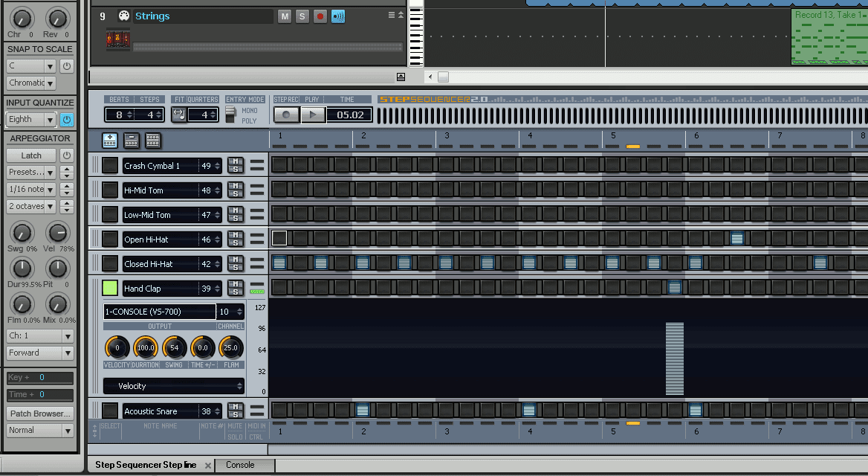Click the delete row icon
The height and width of the screenshot is (476, 868).
point(132,141)
